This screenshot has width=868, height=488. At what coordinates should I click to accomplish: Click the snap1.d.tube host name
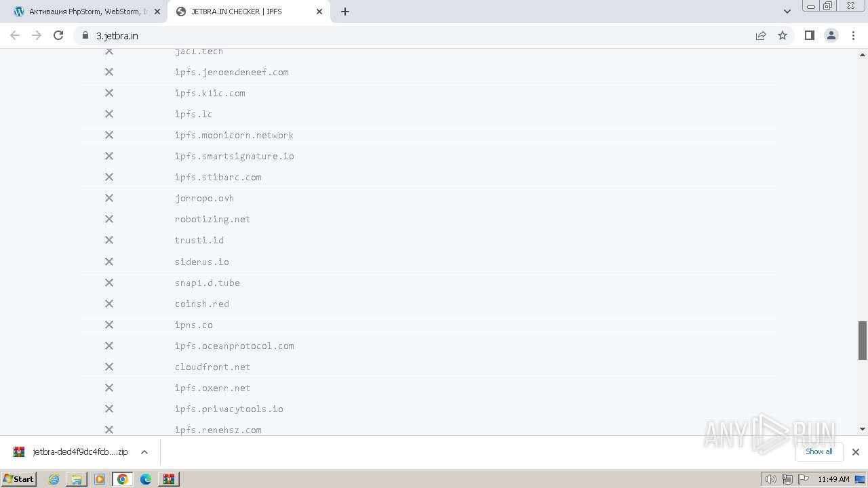click(207, 283)
